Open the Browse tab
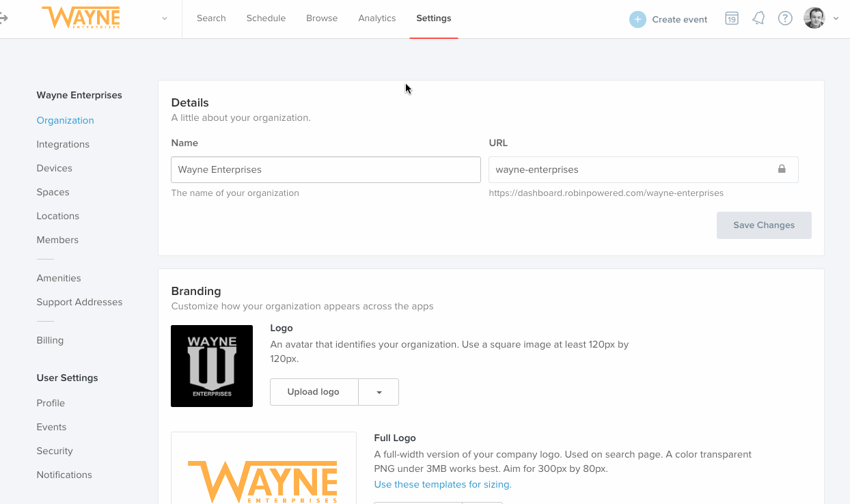The width and height of the screenshot is (850, 504). click(322, 18)
